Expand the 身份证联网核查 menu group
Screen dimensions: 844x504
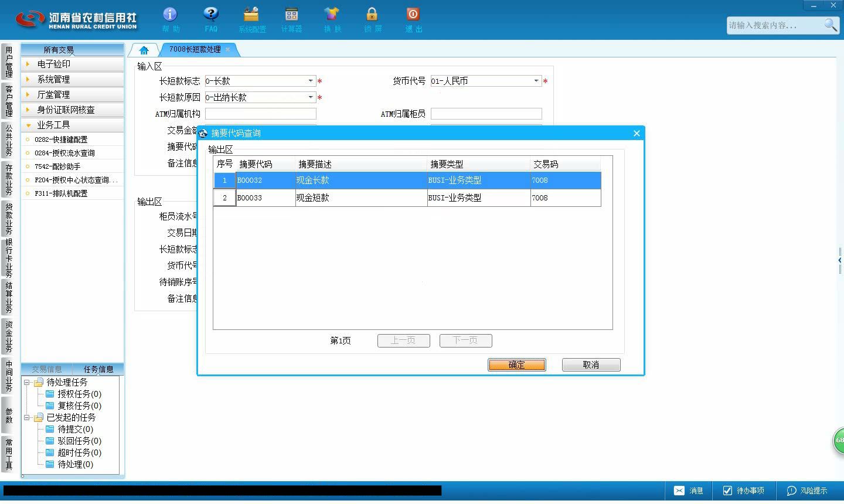(x=73, y=110)
